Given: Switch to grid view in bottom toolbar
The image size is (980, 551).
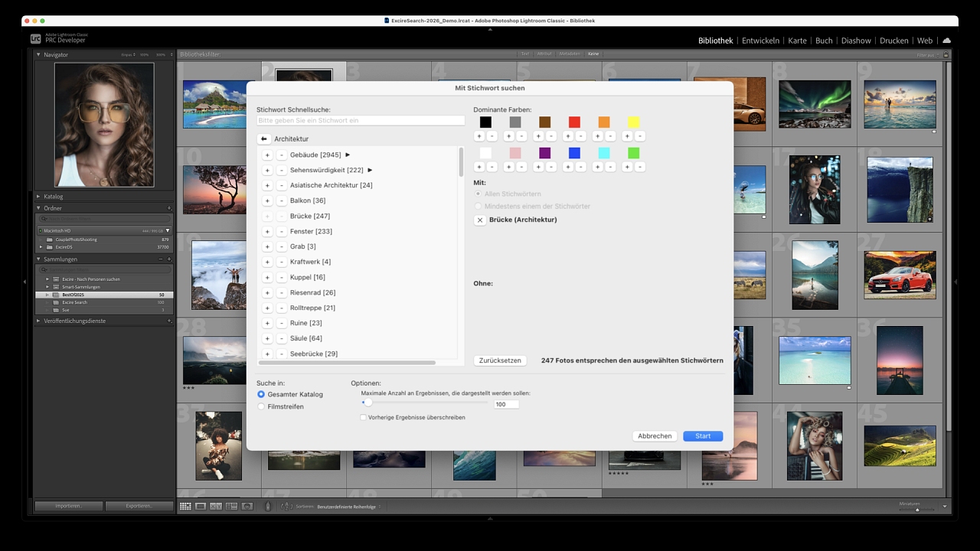Looking at the screenshot, I should tap(185, 507).
